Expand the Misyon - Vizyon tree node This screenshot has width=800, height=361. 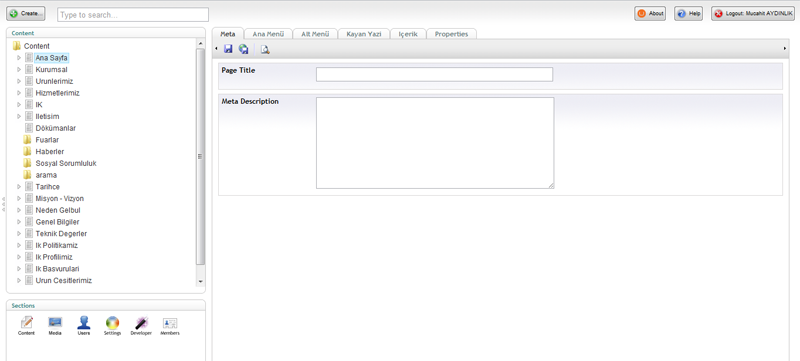(19, 198)
